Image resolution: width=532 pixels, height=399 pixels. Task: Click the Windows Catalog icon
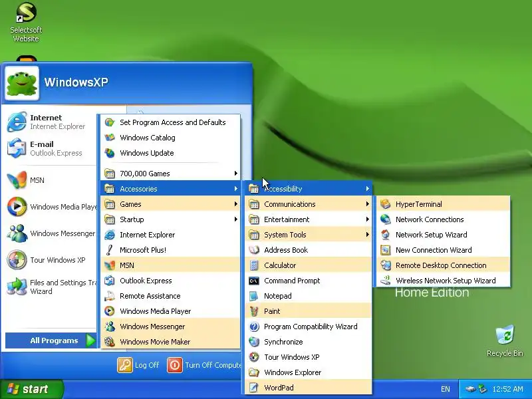(110, 138)
